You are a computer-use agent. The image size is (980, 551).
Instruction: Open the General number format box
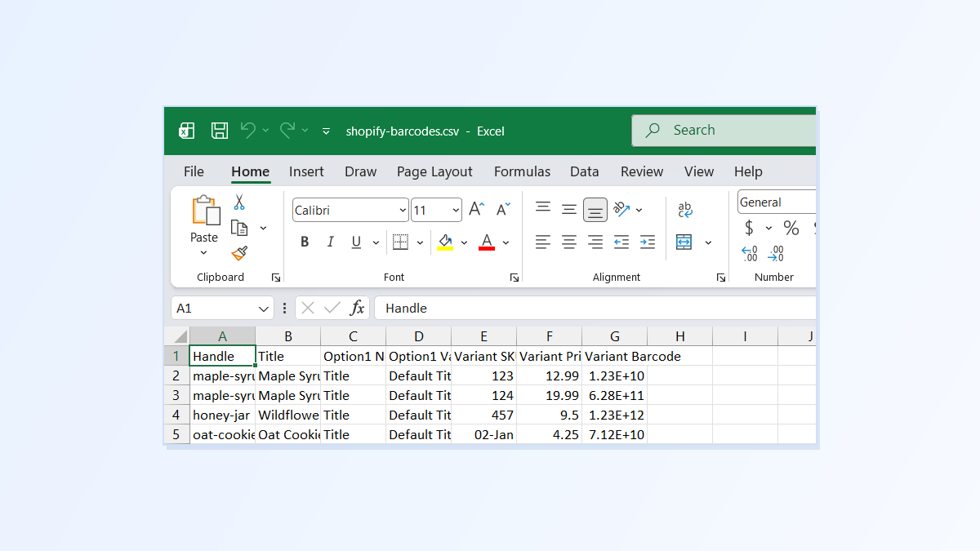[777, 202]
